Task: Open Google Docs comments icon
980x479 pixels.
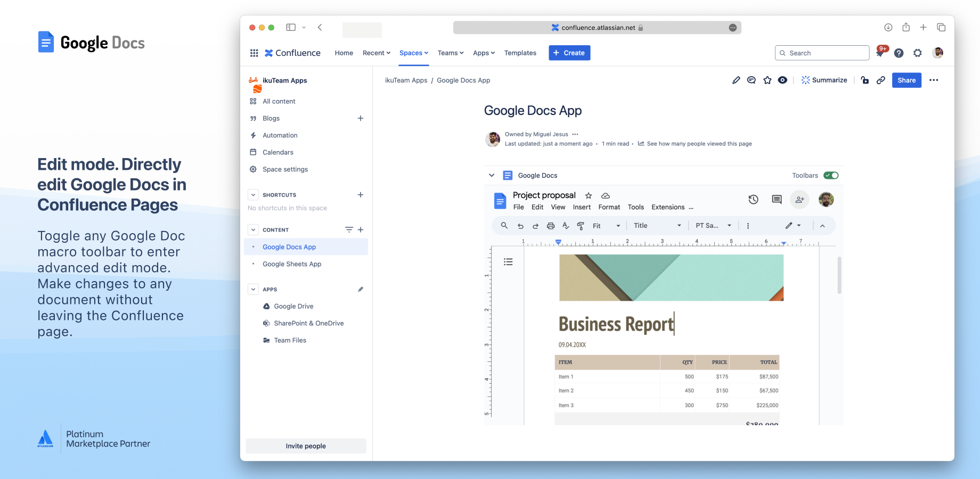Action: (x=777, y=200)
